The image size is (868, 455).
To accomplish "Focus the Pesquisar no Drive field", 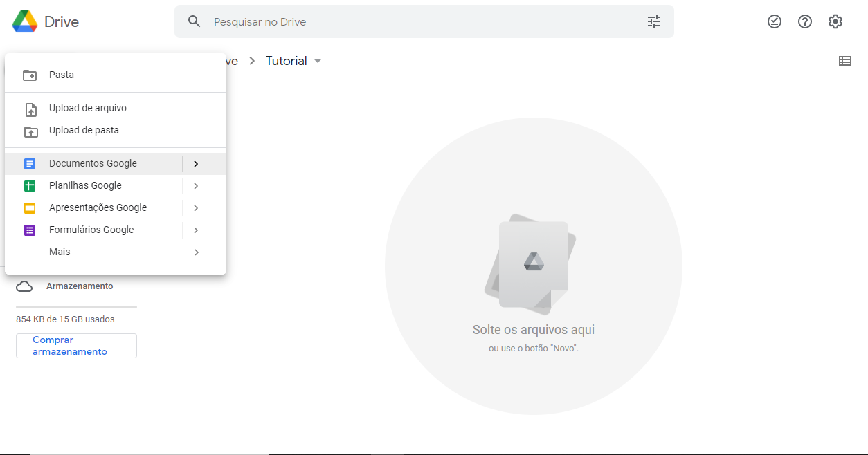I will pyautogui.click(x=424, y=21).
